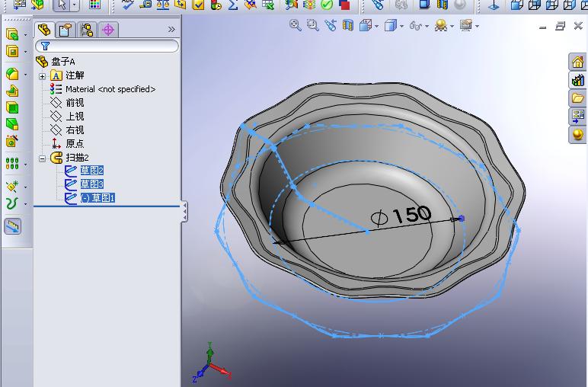
Task: Expand the 注解 annotations folder
Action: (43, 76)
